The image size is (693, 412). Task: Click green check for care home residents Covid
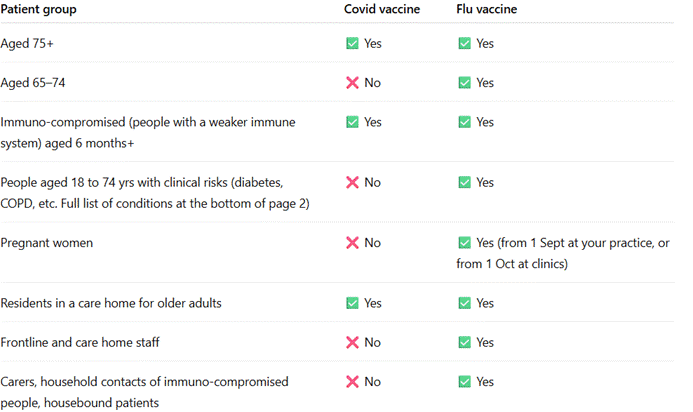352,303
